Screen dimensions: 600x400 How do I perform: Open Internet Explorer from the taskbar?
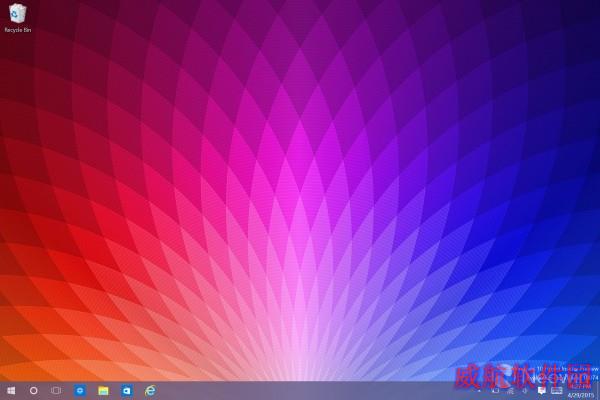tap(150, 390)
